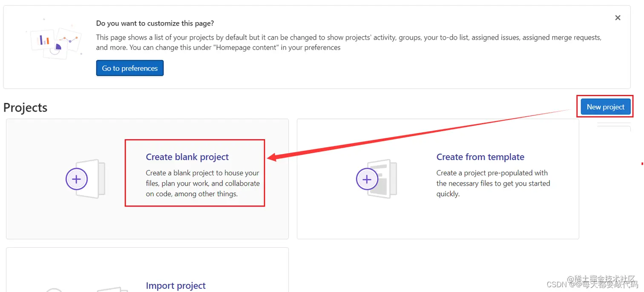Open Create from template link
Image resolution: width=644 pixels, height=292 pixels.
tap(480, 157)
